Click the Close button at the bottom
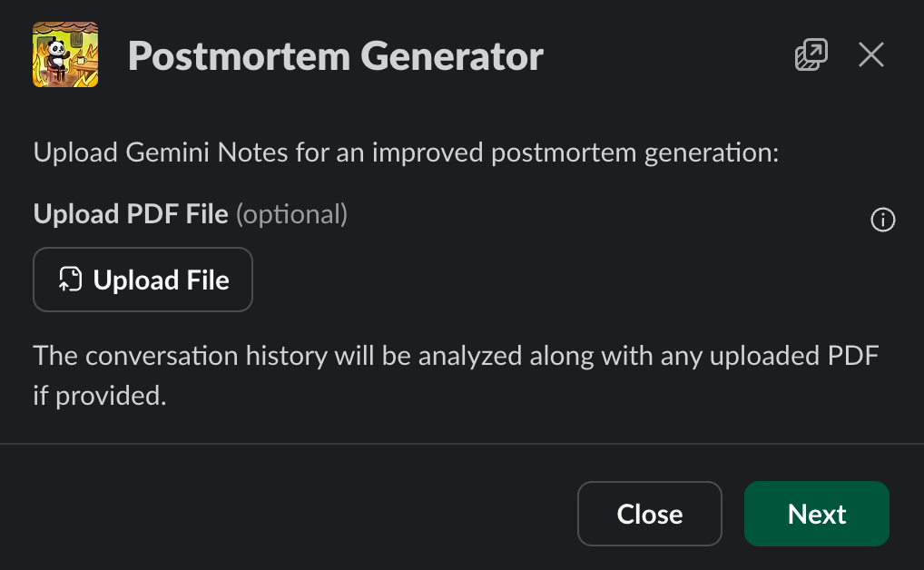This screenshot has height=570, width=924. click(x=649, y=514)
